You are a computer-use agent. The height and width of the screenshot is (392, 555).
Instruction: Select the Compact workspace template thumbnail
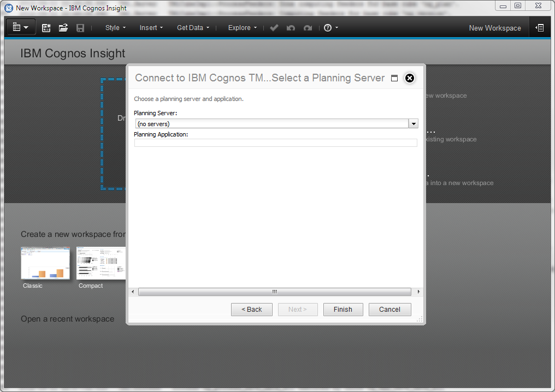(x=101, y=264)
